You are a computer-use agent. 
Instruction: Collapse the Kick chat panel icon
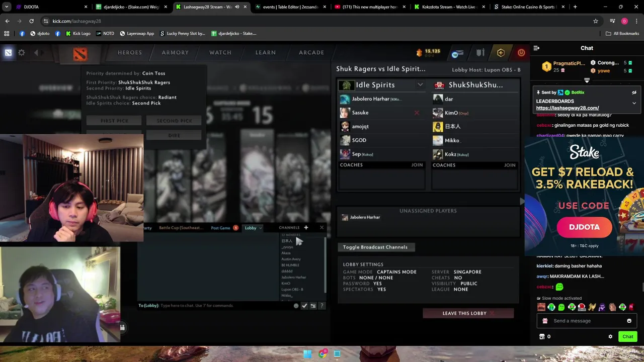coord(536,48)
